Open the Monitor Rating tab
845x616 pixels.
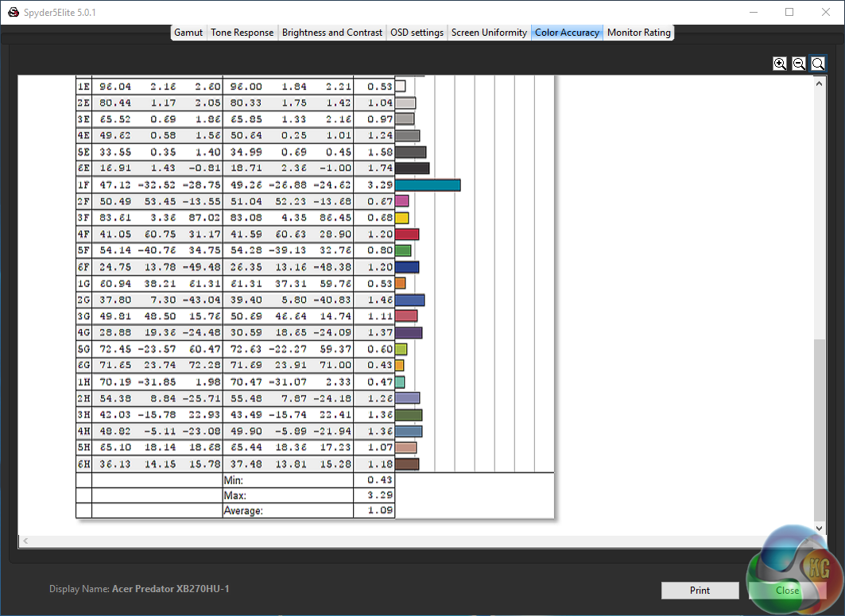(x=638, y=33)
